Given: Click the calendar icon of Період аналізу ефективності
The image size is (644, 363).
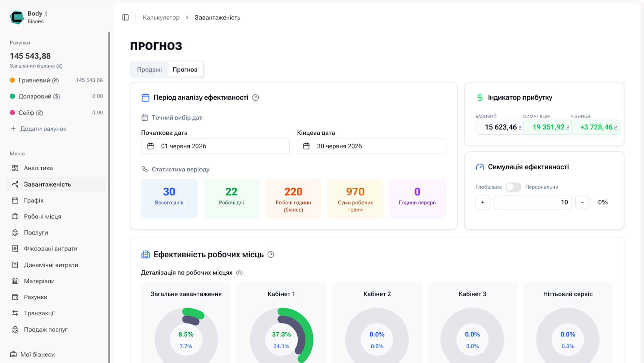Looking at the screenshot, I should pos(146,98).
